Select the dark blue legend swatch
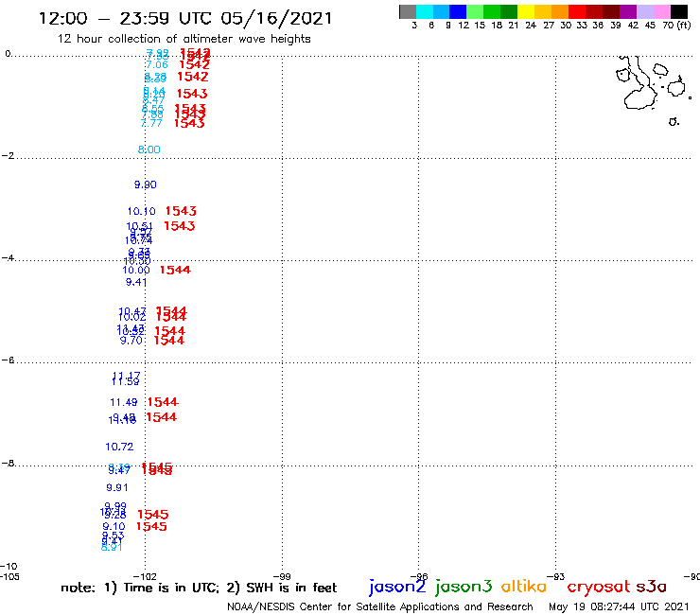 (458, 11)
